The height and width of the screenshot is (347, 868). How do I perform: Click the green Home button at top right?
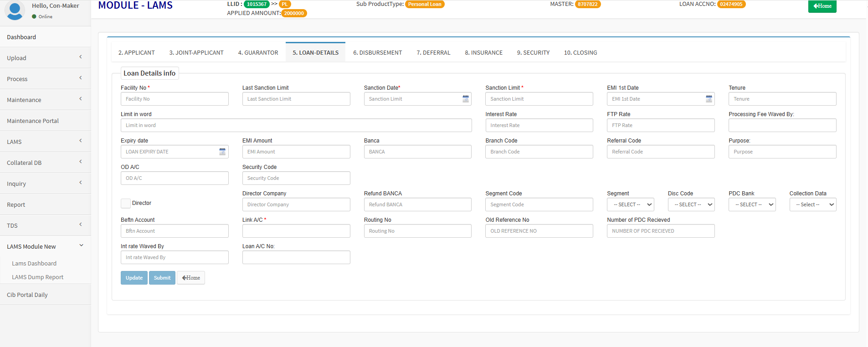pyautogui.click(x=822, y=6)
